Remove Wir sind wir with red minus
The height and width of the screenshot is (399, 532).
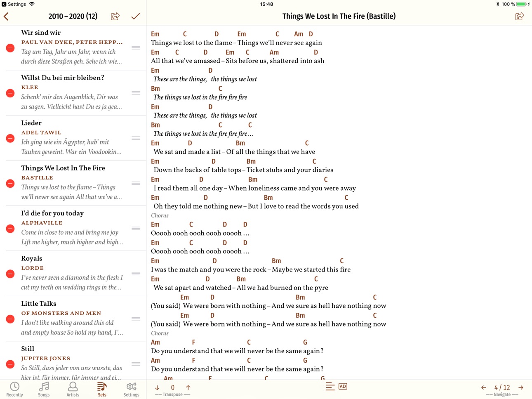click(10, 48)
